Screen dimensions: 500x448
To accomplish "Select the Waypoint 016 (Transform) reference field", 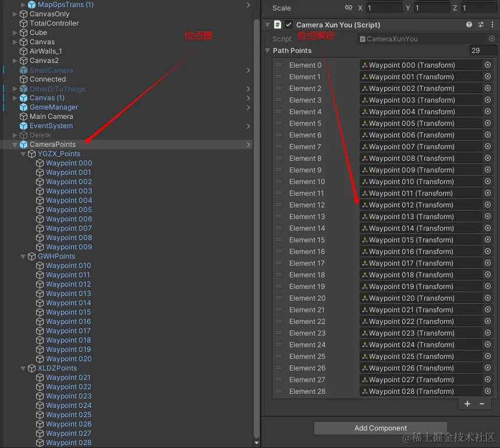I will (x=421, y=252).
